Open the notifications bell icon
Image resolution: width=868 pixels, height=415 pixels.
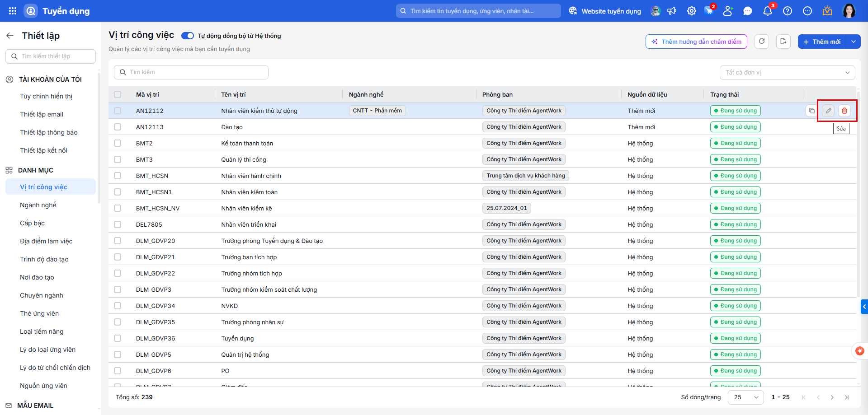768,11
